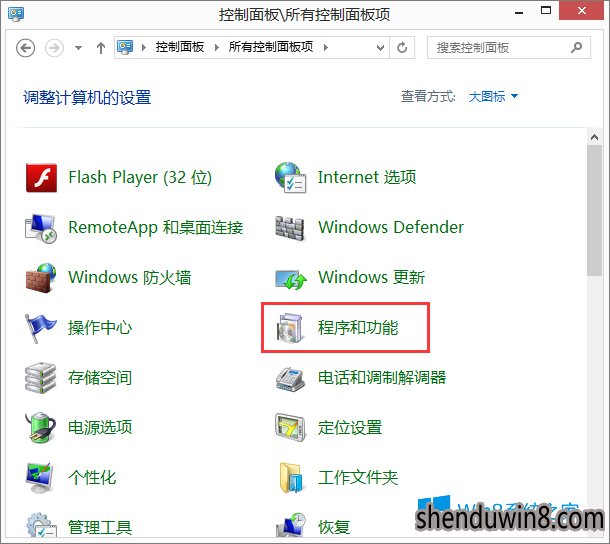Open 操作中心 flag icon
610x544 pixels.
tap(40, 328)
